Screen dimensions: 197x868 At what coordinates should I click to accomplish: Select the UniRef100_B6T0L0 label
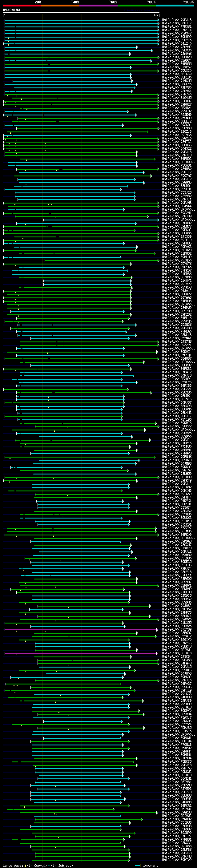coord(177,653)
